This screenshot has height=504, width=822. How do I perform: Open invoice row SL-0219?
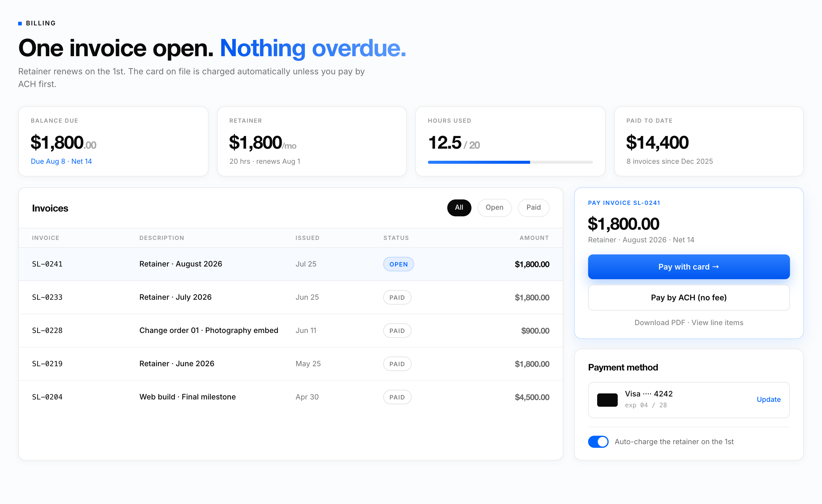pos(290,363)
